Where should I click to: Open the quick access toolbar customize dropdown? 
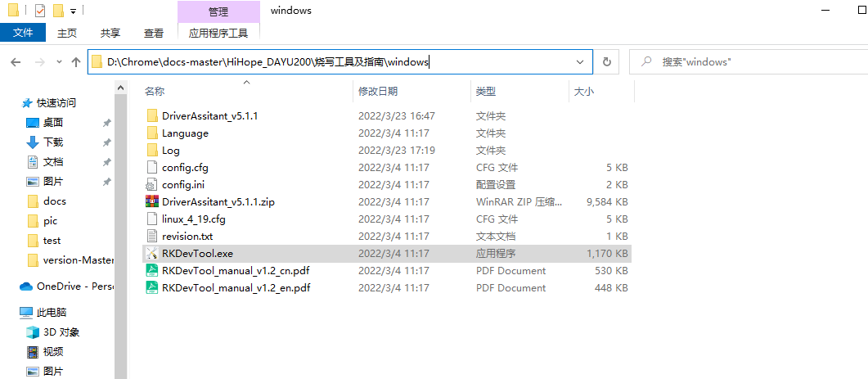[x=73, y=11]
